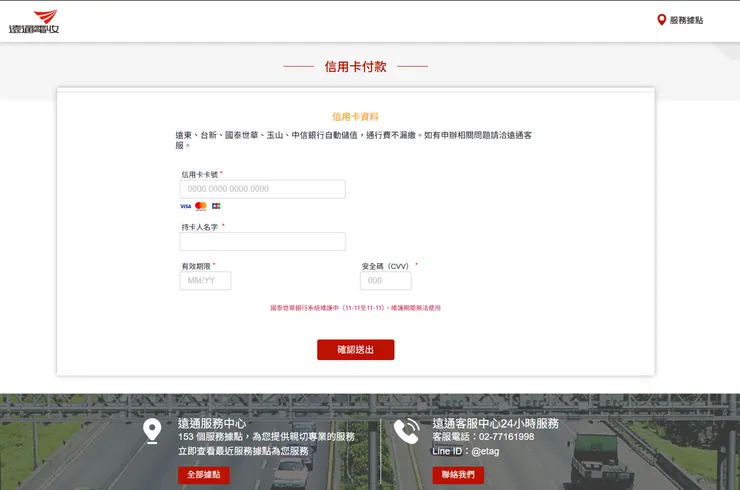
Task: Click the white map pin footer icon
Action: 152,431
